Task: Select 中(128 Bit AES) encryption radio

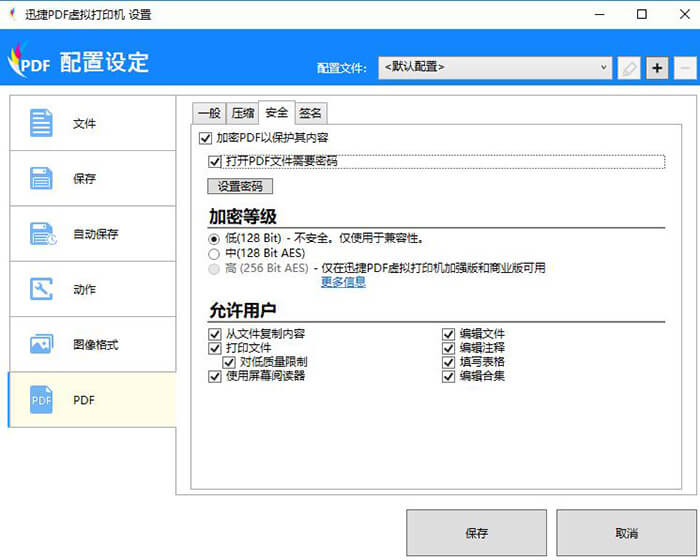Action: coord(214,254)
